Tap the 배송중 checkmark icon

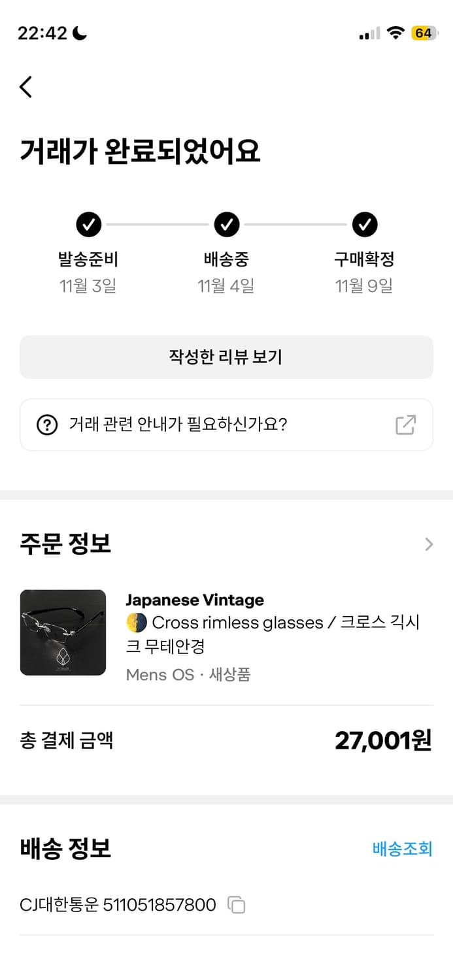tap(227, 224)
